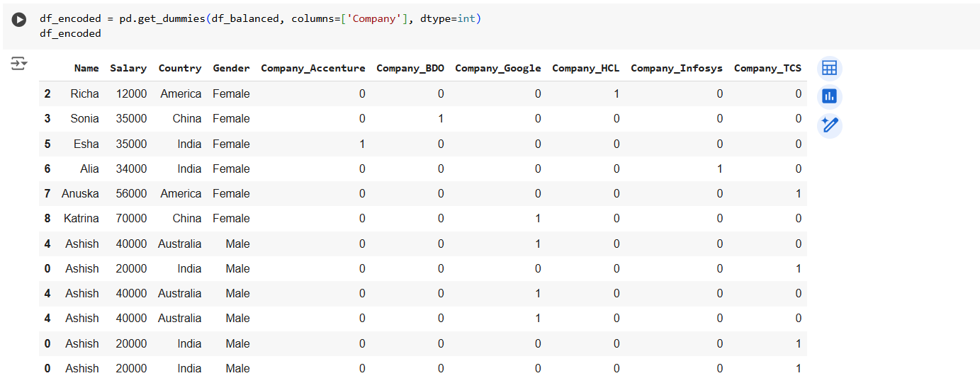Click the generate code with AI icon

[x=829, y=126]
